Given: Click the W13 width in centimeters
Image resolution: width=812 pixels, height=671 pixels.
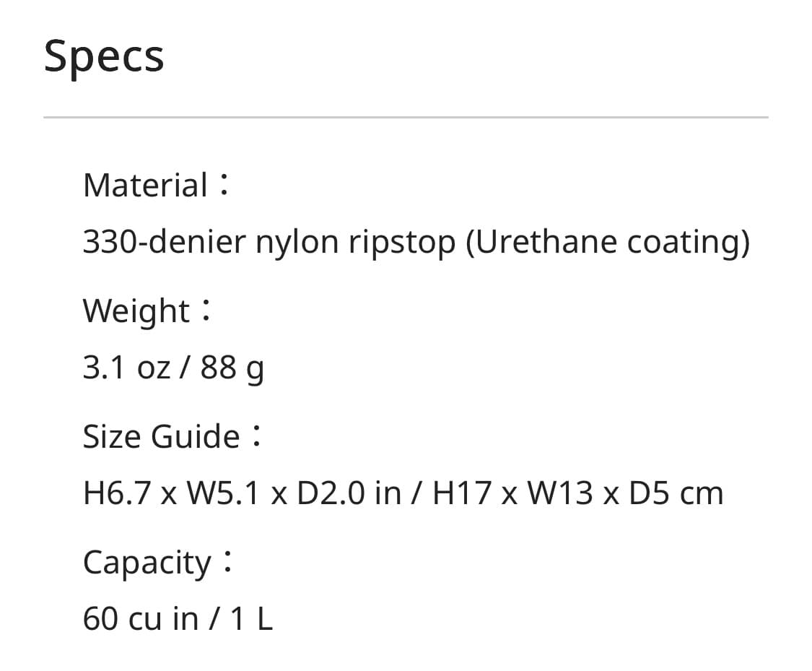Looking at the screenshot, I should pyautogui.click(x=560, y=493).
